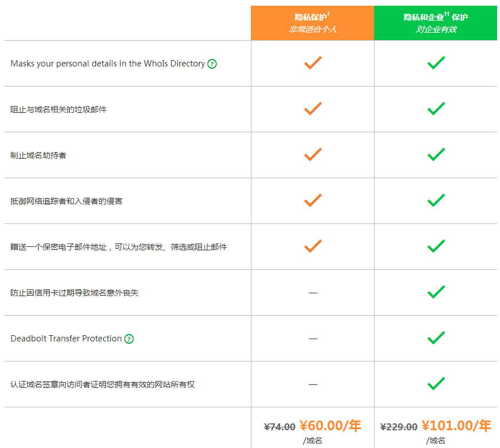This screenshot has height=448, width=500.
Task: Click strikethrough price ¥229.00
Action: [399, 427]
